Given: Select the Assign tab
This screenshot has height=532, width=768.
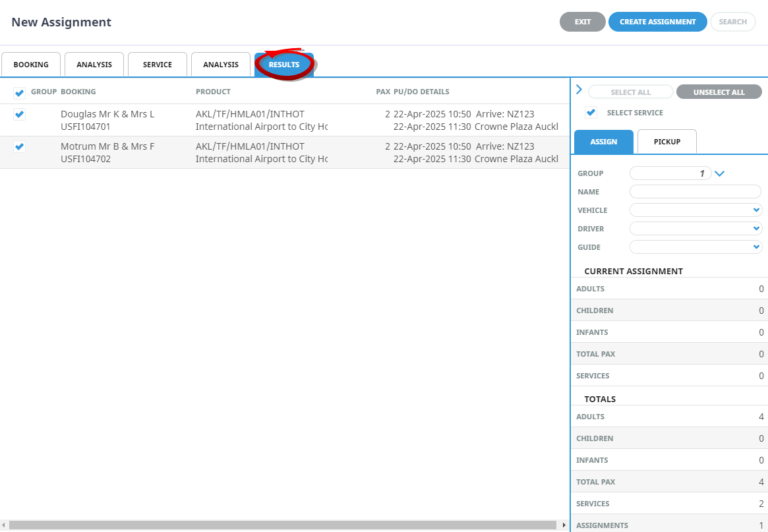Looking at the screenshot, I should click(604, 142).
